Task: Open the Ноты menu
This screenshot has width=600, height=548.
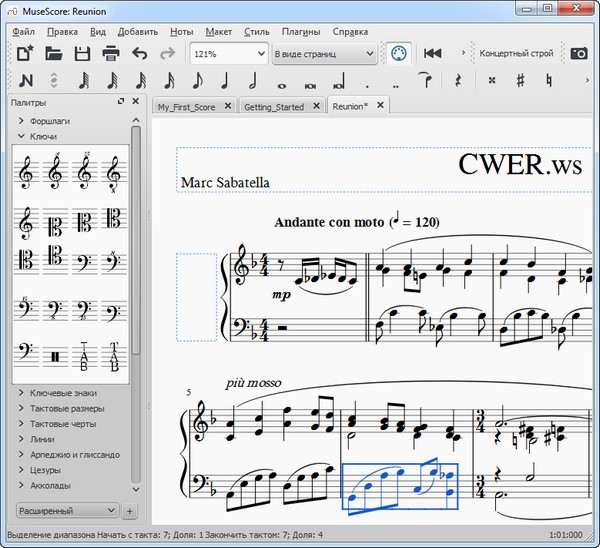Action: 181,31
